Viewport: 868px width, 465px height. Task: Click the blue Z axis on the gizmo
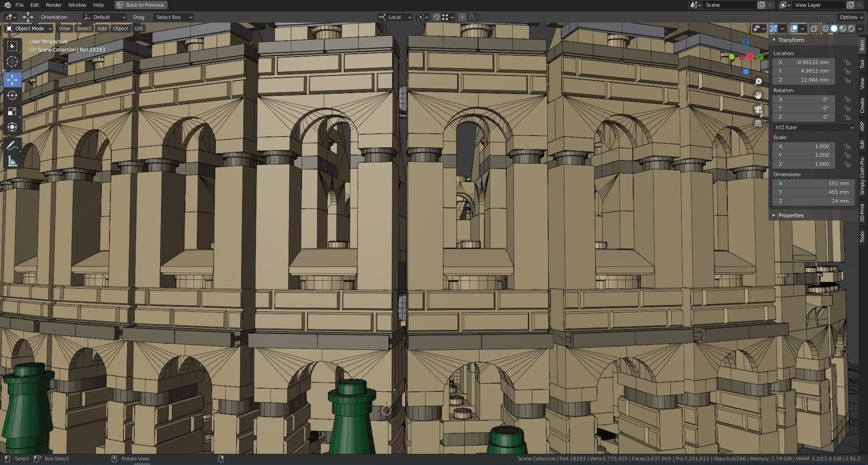coord(745,42)
